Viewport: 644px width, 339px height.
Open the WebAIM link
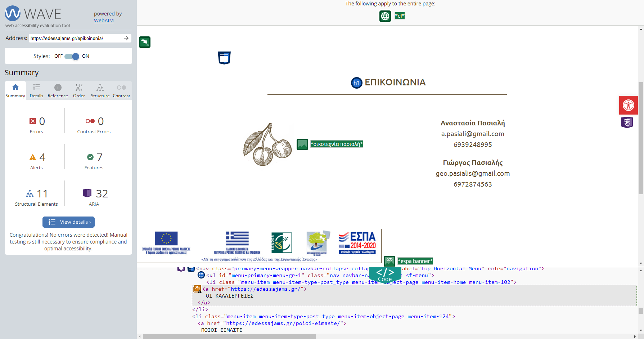104,21
